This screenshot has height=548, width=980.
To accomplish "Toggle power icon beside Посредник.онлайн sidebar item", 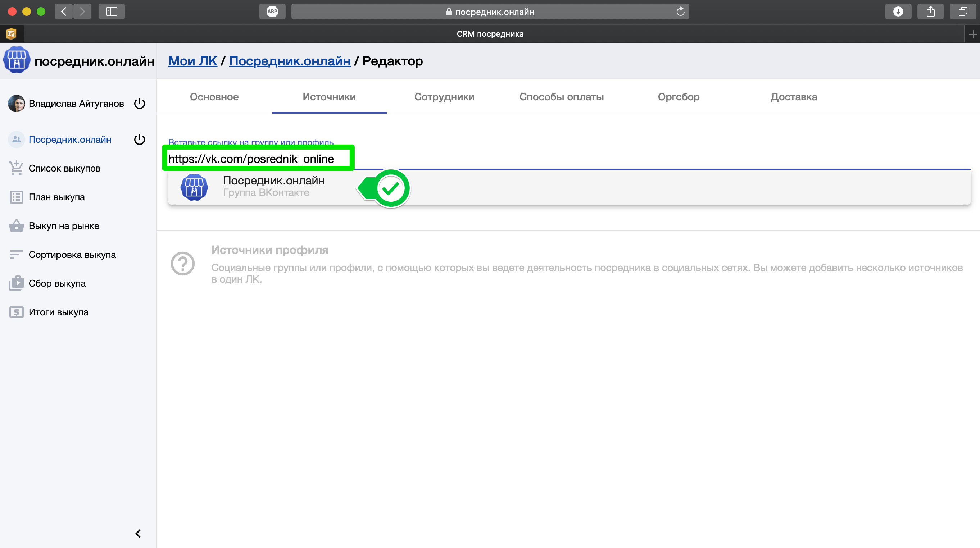I will pos(140,140).
